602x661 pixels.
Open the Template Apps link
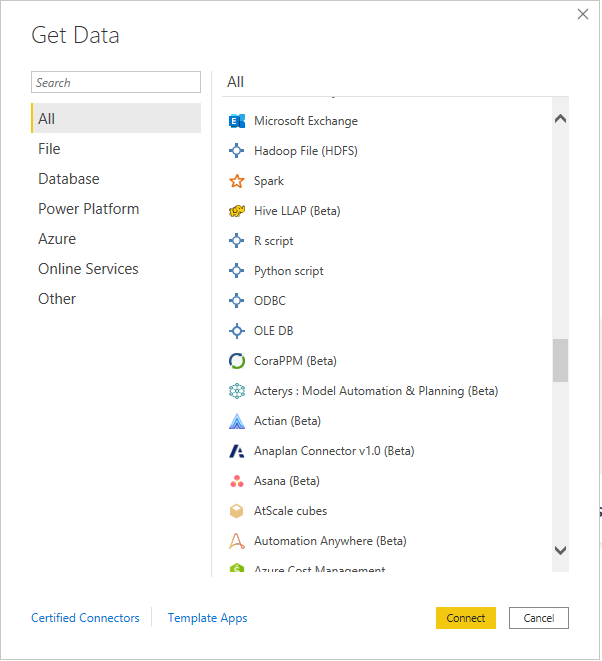(x=207, y=618)
